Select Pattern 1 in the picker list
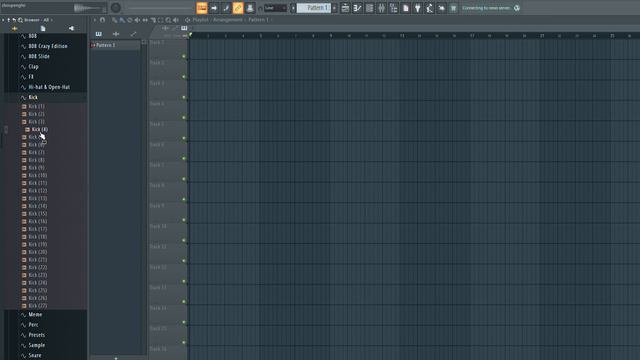The height and width of the screenshot is (360, 640). (x=115, y=45)
